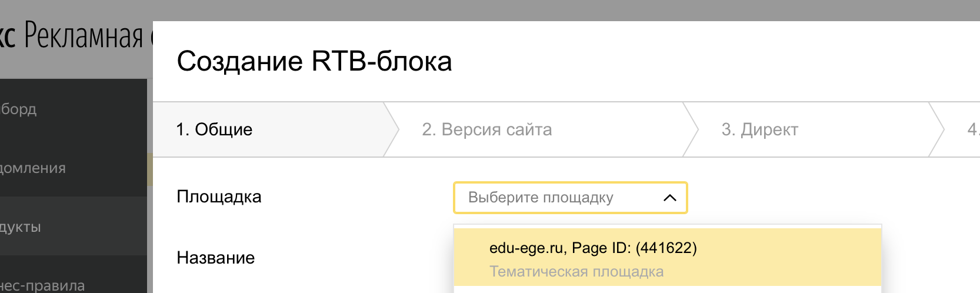Screen dimensions: 980x293
Task: Click the "Рекламная" header logo text
Action: (84, 36)
